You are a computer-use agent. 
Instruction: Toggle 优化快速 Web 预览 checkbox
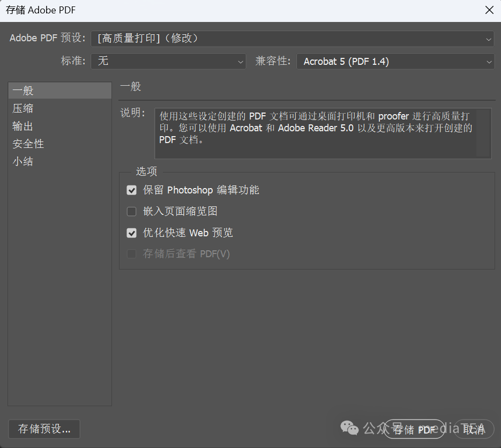132,233
